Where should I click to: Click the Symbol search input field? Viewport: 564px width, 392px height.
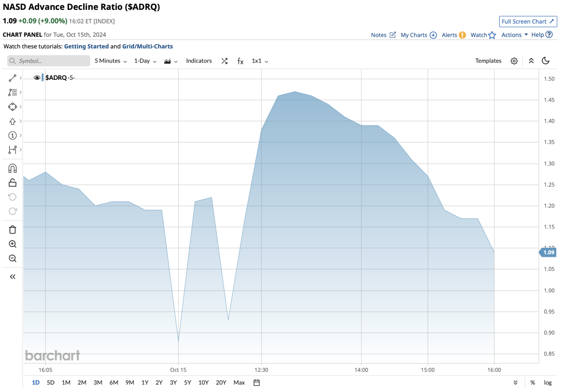coord(49,61)
